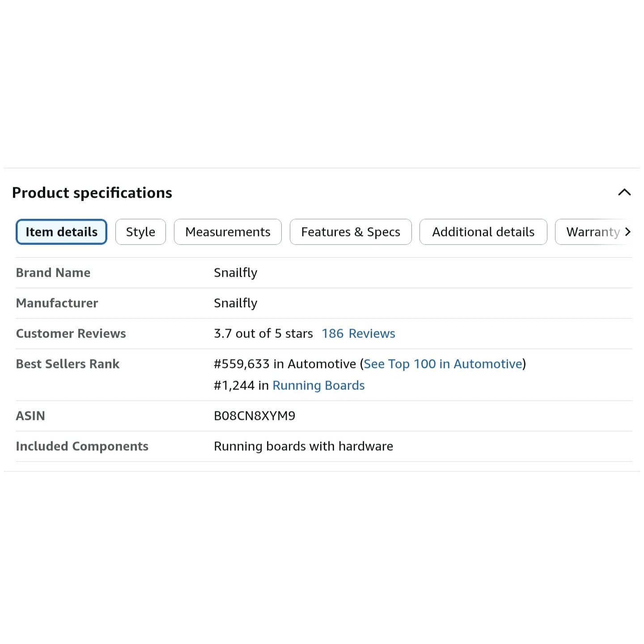
Task: Click the Product specifications heading
Action: click(x=92, y=193)
